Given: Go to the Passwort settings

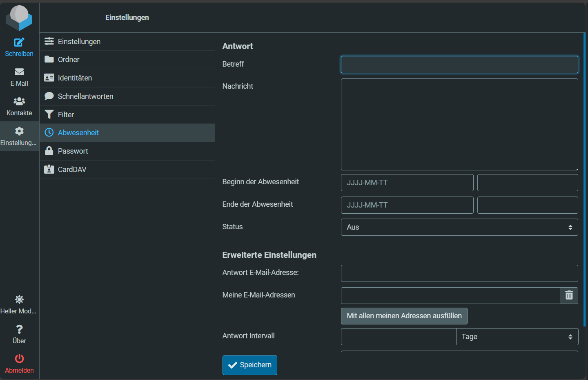Looking at the screenshot, I should (x=73, y=151).
